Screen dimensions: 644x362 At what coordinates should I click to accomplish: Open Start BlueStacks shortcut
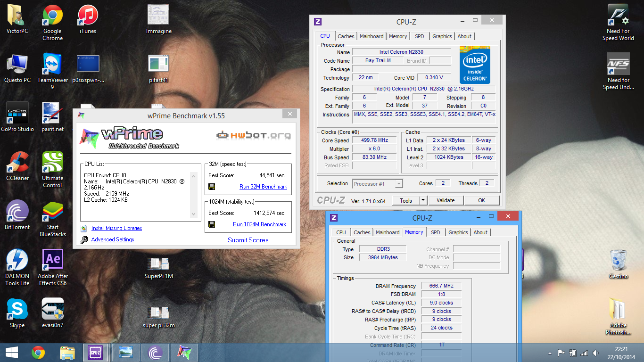pyautogui.click(x=53, y=218)
